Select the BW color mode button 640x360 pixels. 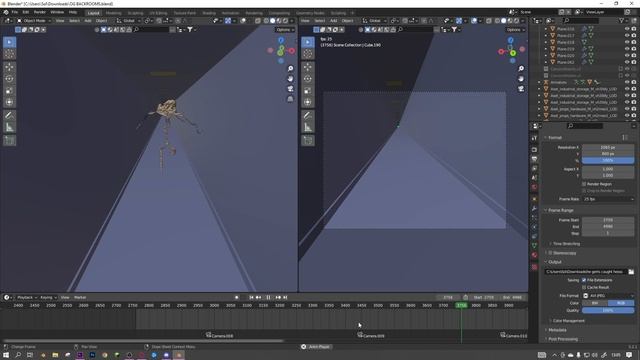(x=595, y=303)
